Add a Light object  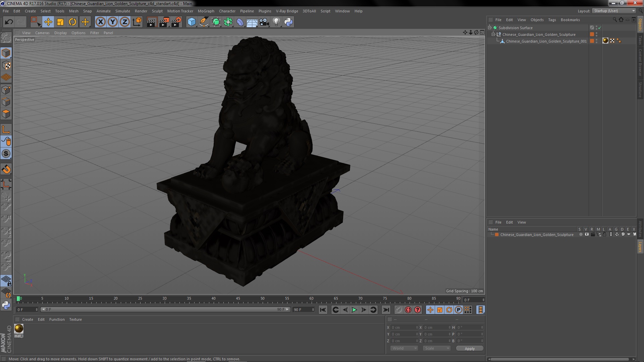[276, 22]
